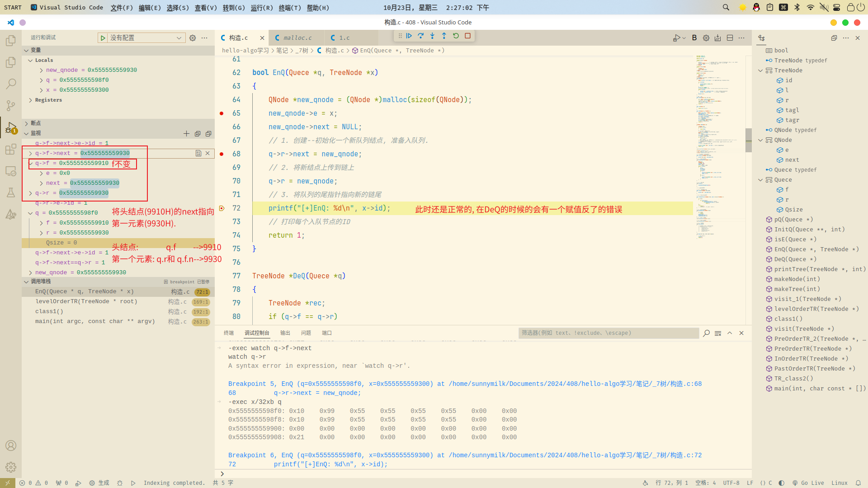Collapse the TreeNode outline entry
Viewport: 868px width, 488px height.
(760, 70)
